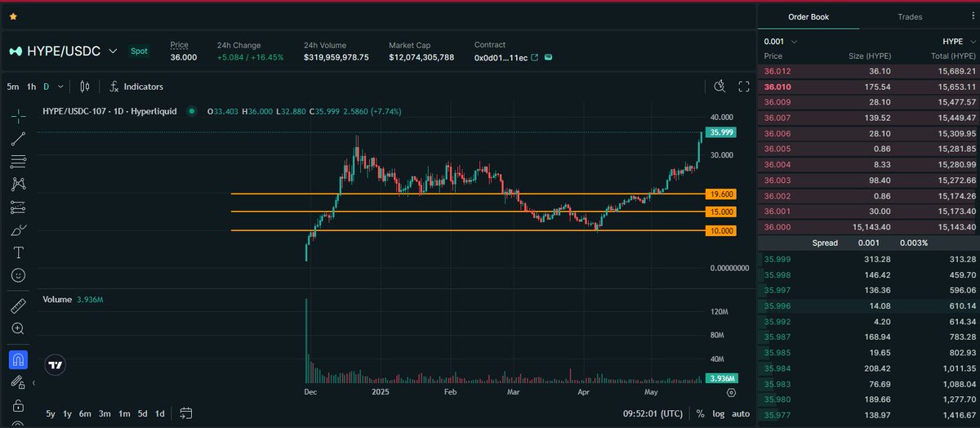Image resolution: width=980 pixels, height=428 pixels.
Task: Set chart range to 3m
Action: (105, 413)
